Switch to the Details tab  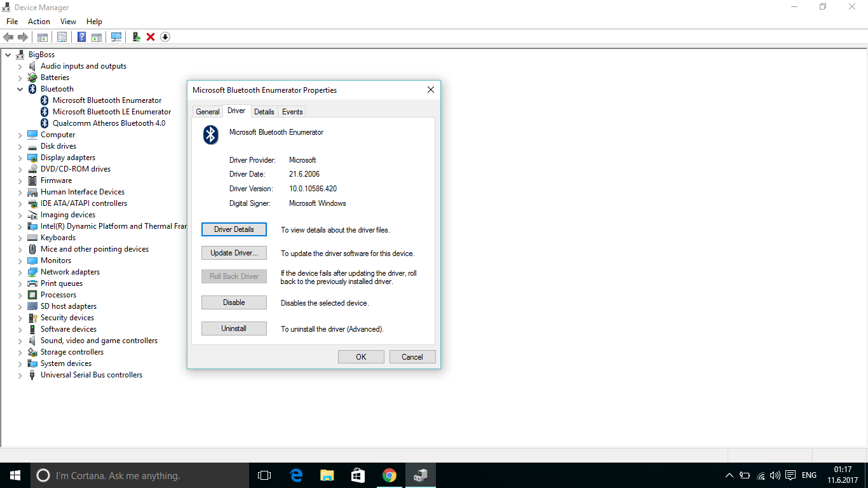[264, 112]
